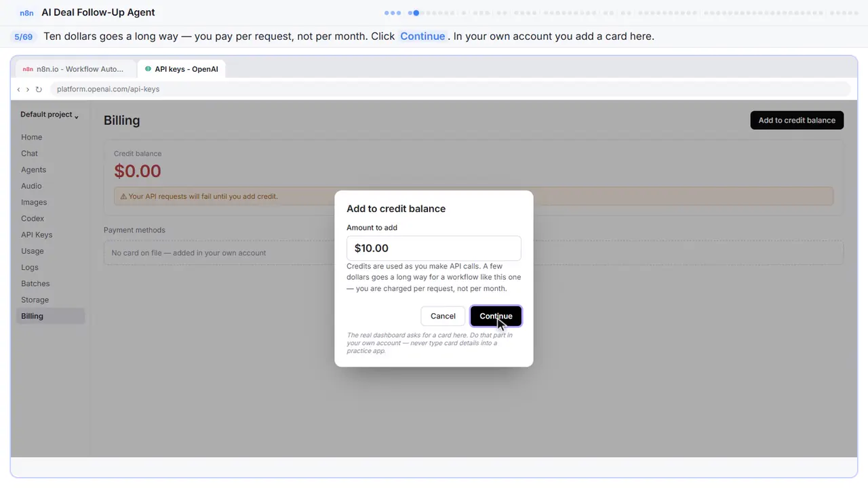Click the "Add to credit balance" dialog title
Screen dimensions: 868x488
tap(396, 209)
